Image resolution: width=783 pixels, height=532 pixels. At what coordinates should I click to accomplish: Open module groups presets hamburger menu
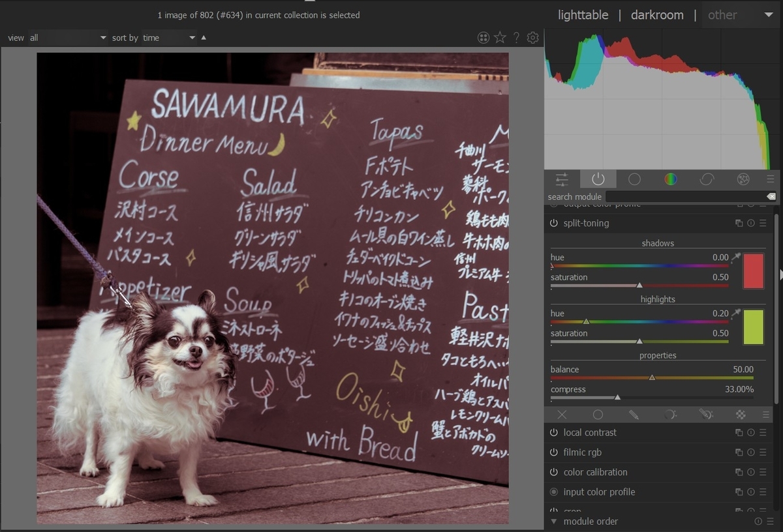coord(771,179)
